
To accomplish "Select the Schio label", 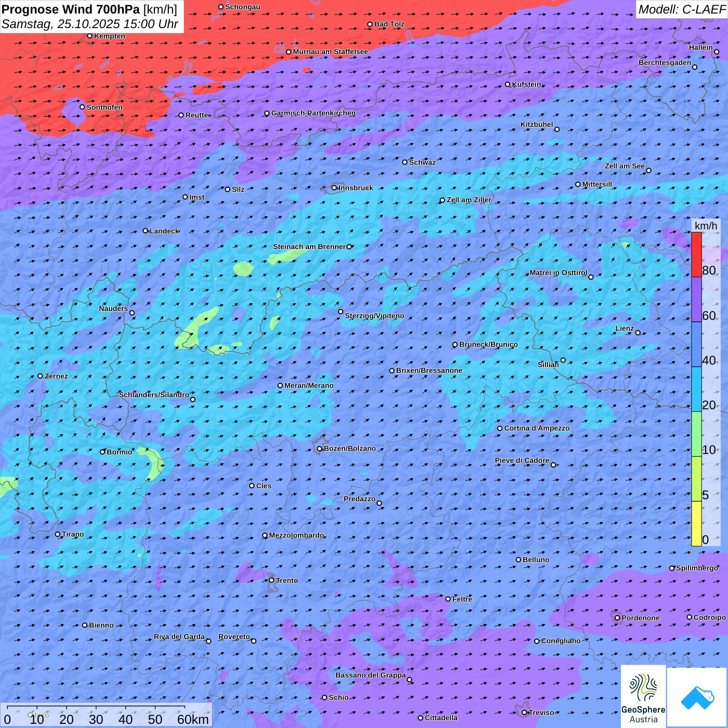I will pyautogui.click(x=339, y=697).
